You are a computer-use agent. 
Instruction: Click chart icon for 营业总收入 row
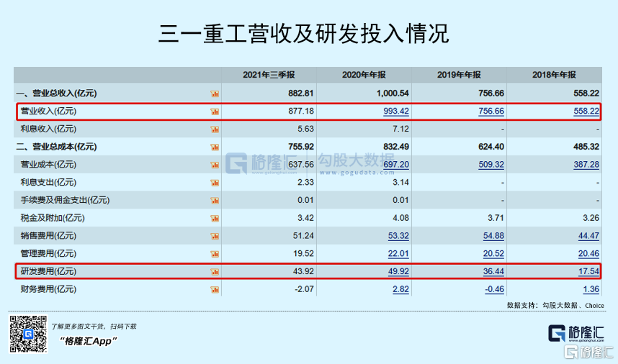click(x=215, y=94)
